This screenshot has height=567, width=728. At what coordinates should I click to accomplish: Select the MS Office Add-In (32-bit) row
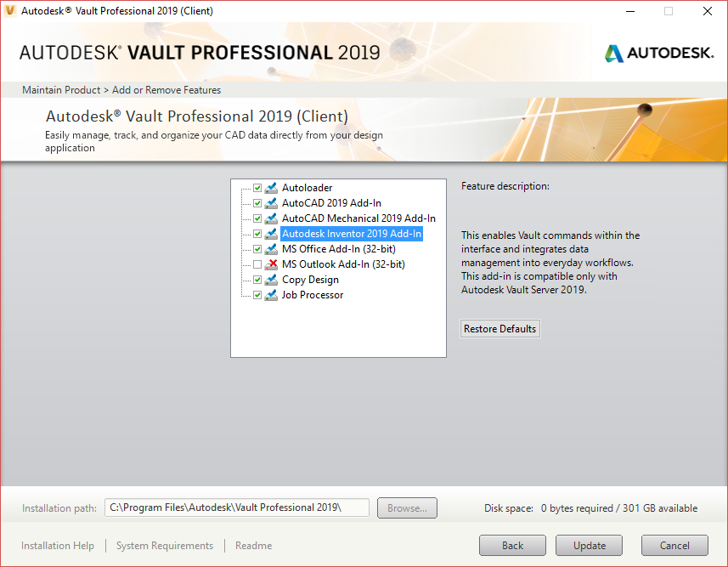338,249
